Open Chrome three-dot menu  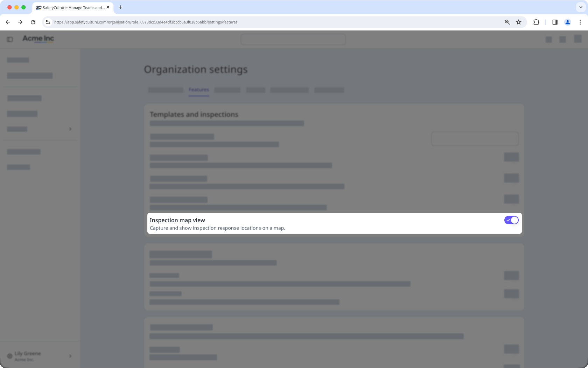coord(580,22)
